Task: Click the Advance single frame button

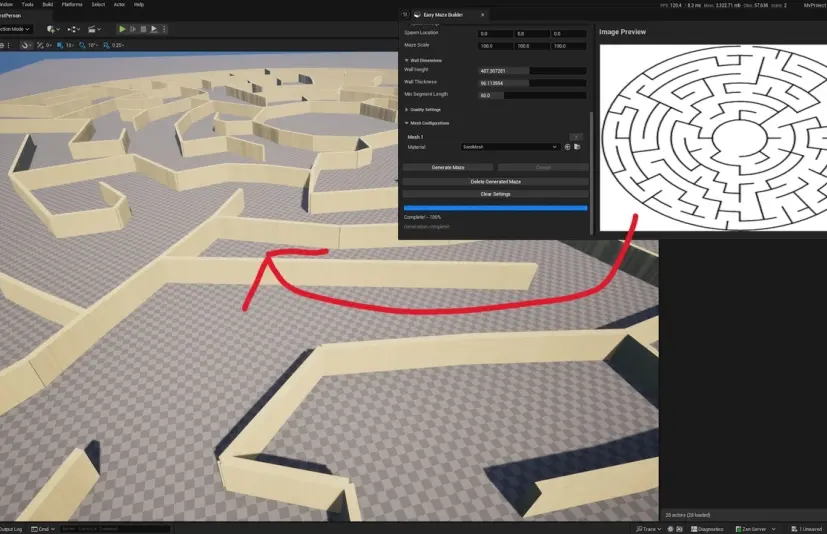Action: 133,29
